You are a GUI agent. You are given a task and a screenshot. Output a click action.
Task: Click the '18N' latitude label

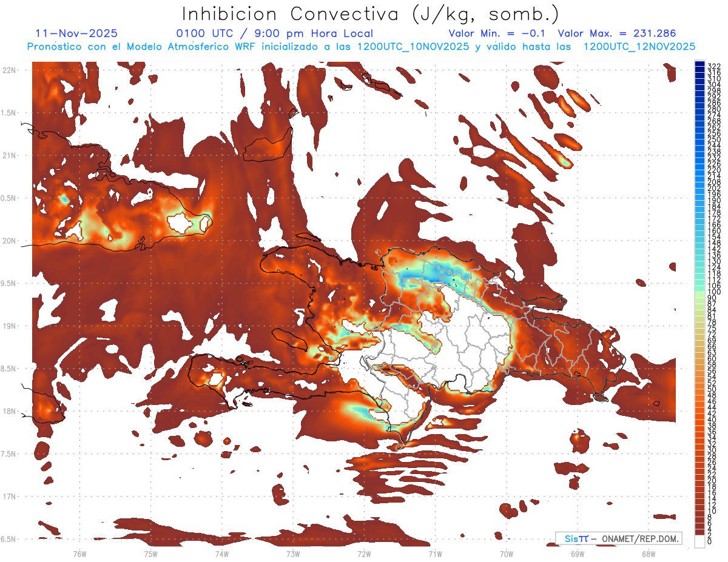pos(8,411)
